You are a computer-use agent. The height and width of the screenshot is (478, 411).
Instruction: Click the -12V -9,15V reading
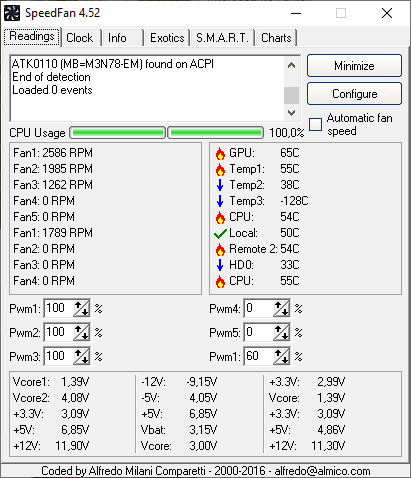pyautogui.click(x=179, y=382)
